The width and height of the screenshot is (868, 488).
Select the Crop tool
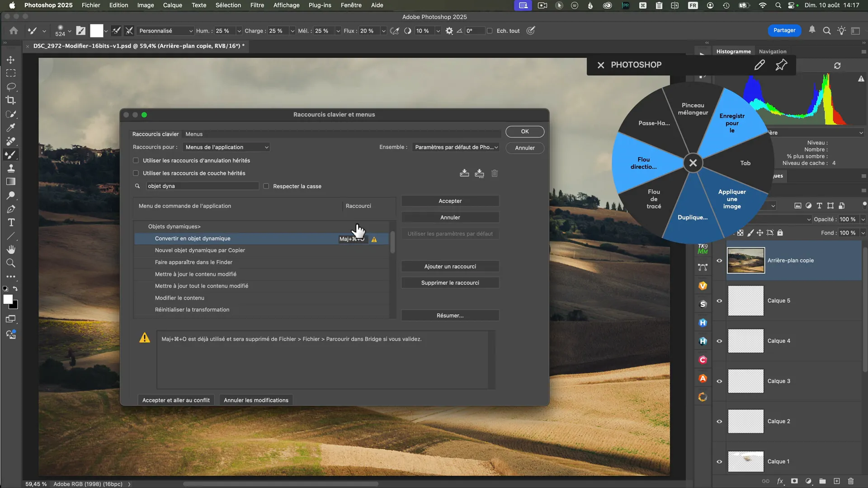tap(11, 100)
